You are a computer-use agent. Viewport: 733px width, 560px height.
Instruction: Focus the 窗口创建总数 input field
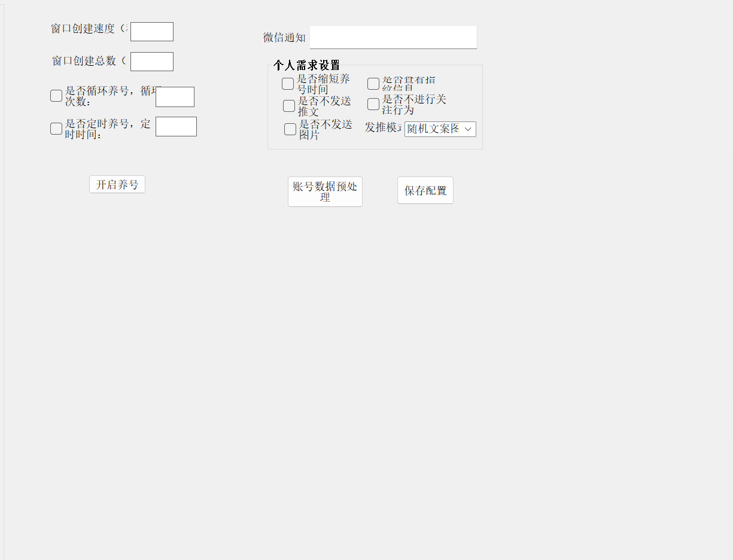(x=152, y=62)
